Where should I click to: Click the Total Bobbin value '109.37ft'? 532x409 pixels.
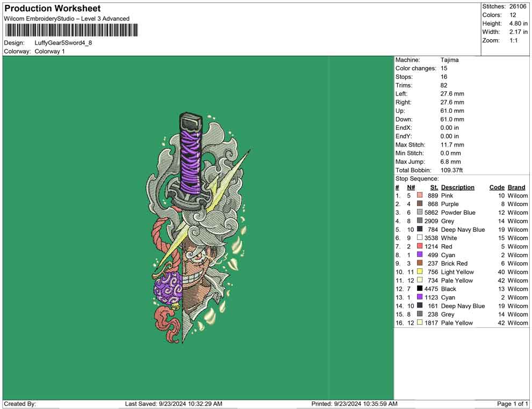451,170
